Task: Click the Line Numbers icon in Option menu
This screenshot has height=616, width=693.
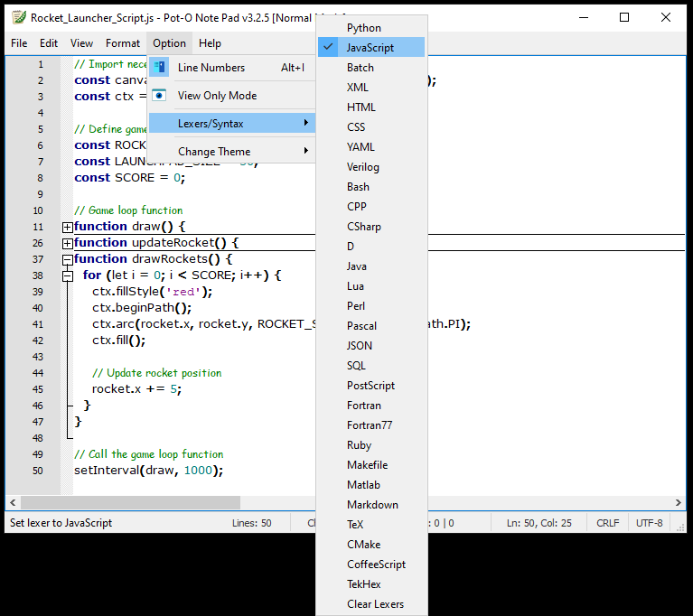Action: click(x=159, y=67)
